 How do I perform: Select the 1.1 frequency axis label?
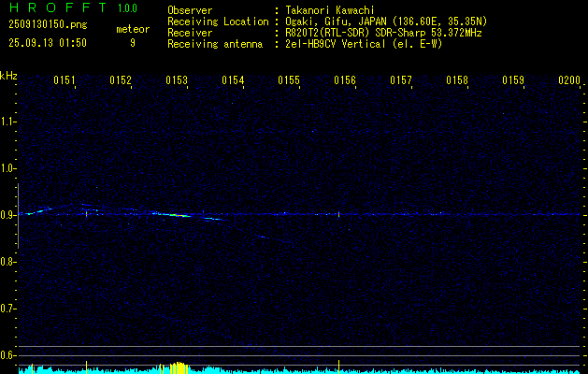pyautogui.click(x=8, y=122)
